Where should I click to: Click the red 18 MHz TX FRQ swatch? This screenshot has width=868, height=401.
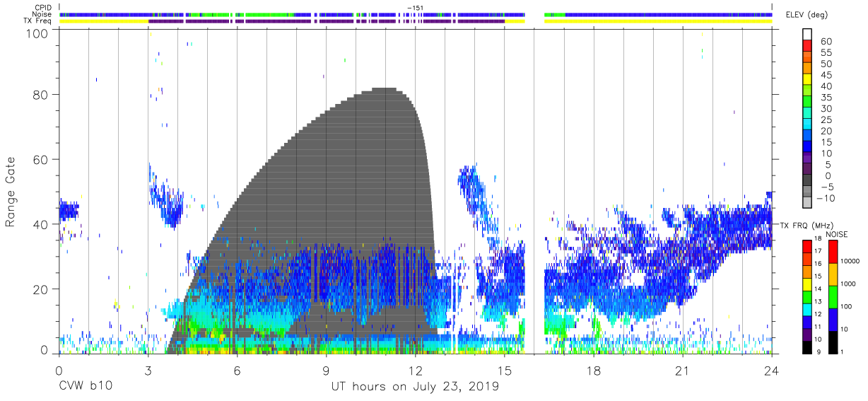pos(807,246)
